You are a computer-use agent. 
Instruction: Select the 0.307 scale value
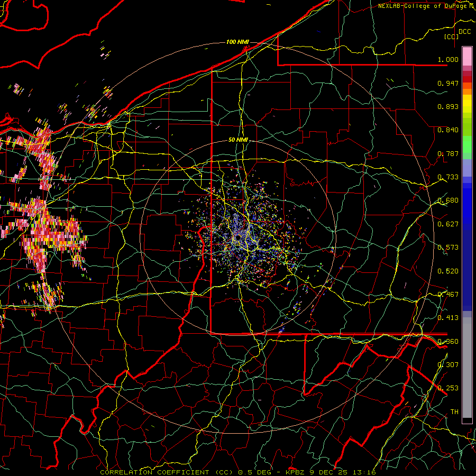448,365
